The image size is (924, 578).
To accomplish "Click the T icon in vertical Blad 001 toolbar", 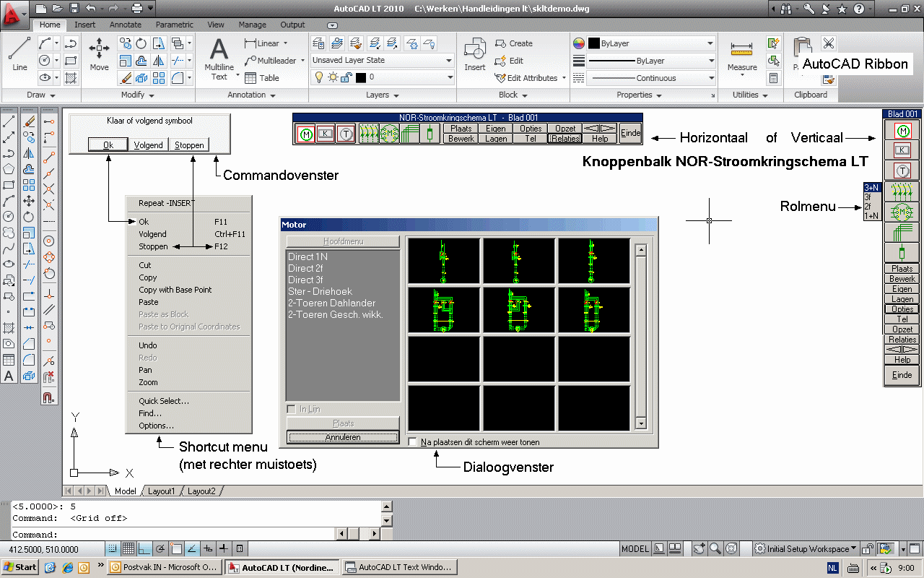I will 902,171.
